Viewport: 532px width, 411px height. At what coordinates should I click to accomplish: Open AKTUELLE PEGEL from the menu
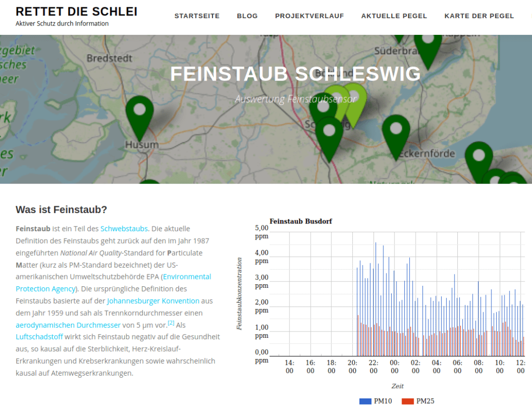394,16
